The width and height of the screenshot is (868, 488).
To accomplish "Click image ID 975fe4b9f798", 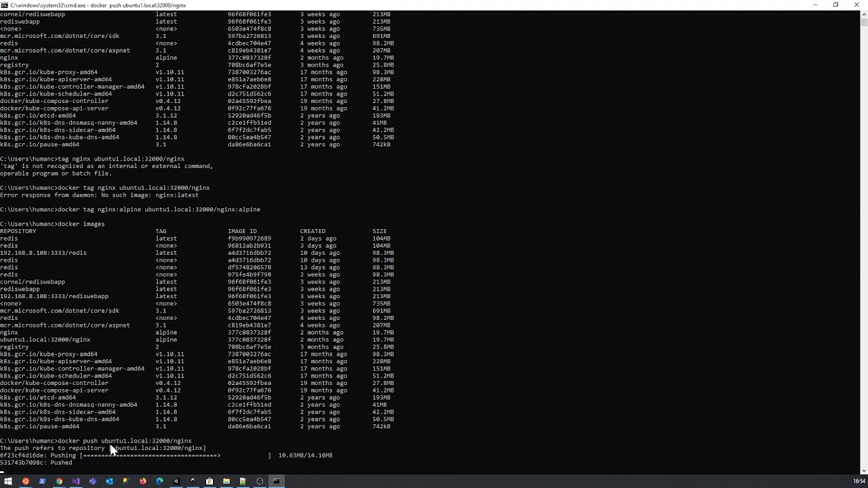I will [250, 274].
